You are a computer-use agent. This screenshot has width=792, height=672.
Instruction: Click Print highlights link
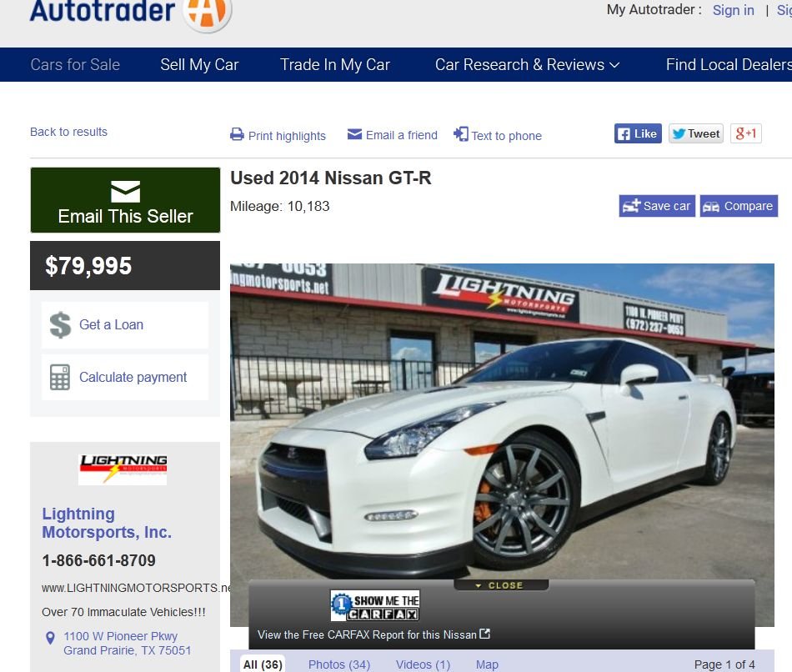coord(287,136)
